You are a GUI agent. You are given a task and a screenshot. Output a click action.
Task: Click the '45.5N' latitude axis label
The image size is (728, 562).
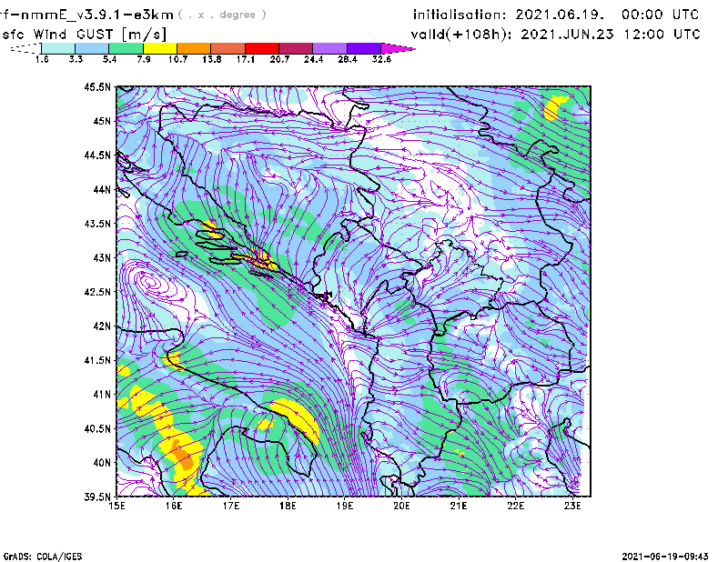tap(97, 86)
